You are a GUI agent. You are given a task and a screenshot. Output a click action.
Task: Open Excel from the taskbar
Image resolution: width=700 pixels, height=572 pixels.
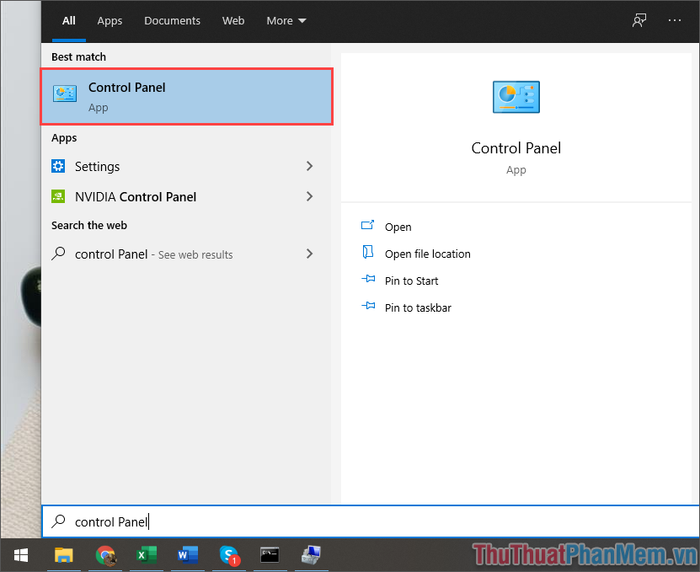coord(146,555)
